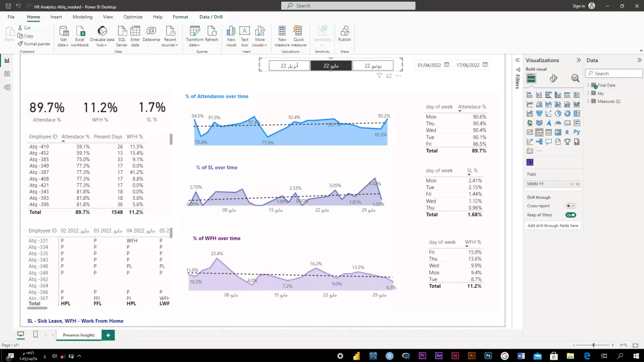This screenshot has height=362, width=644.
Task: Apply Format painter from the clipboard group
Action: 34,44
